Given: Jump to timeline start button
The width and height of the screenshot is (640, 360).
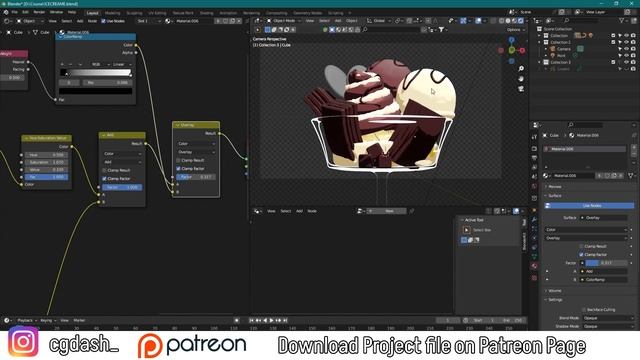Looking at the screenshot, I should (252, 320).
